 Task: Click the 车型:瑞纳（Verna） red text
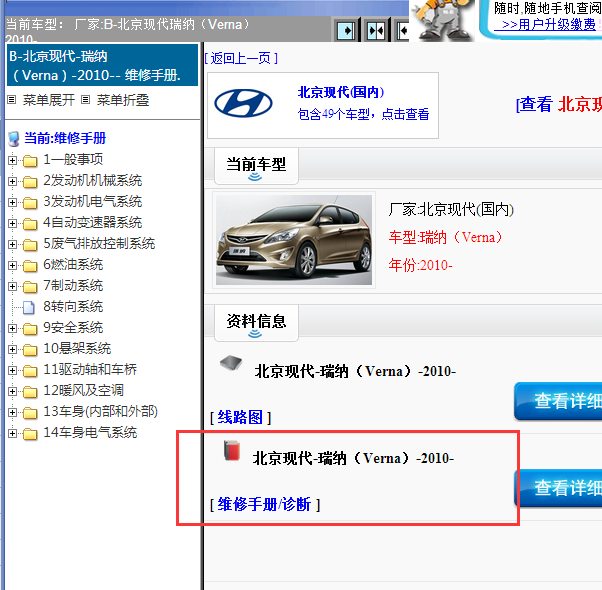(445, 238)
